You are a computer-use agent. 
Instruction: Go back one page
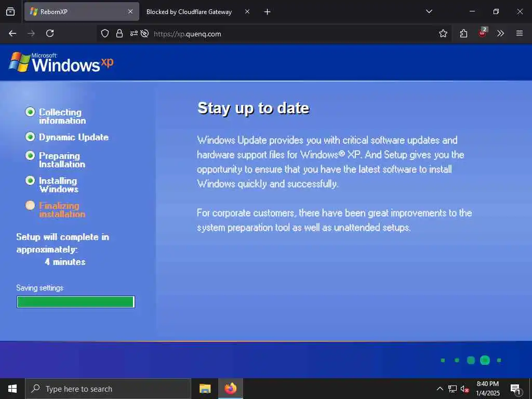(x=12, y=33)
